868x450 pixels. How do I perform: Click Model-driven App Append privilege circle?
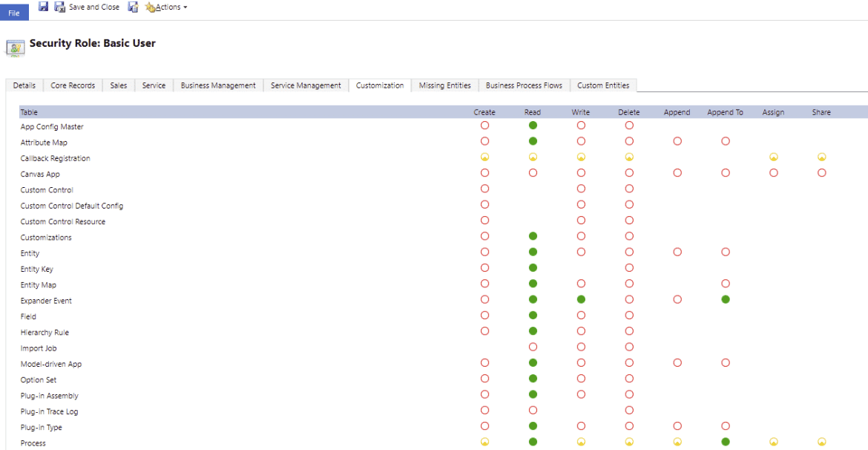point(677,363)
